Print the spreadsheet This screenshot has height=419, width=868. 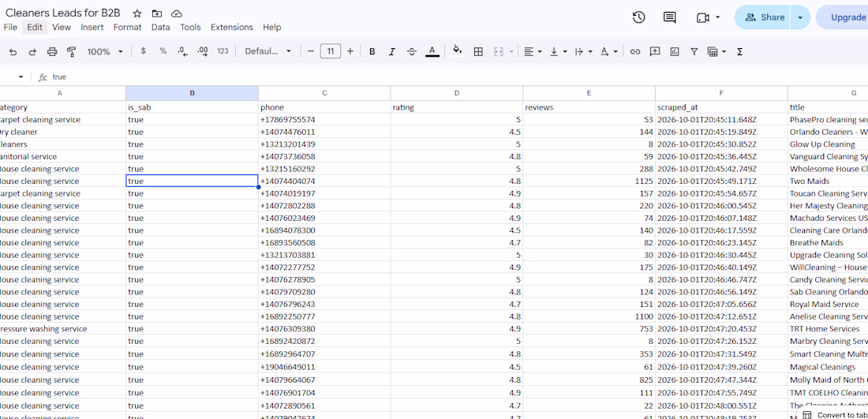click(52, 51)
